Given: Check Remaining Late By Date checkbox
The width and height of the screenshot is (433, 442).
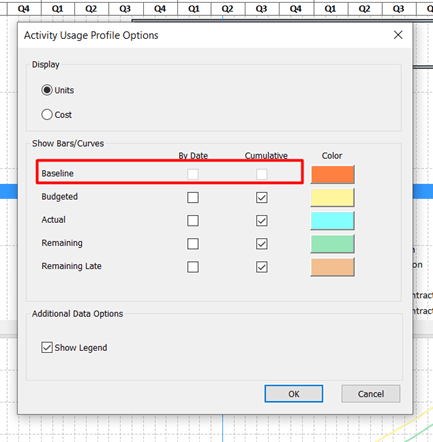Looking at the screenshot, I should [x=193, y=267].
